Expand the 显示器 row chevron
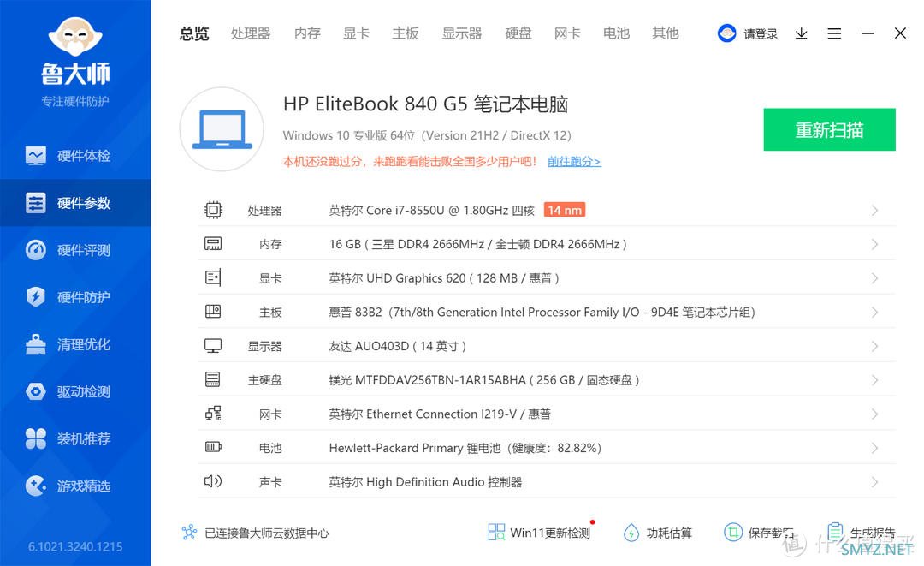 (874, 346)
